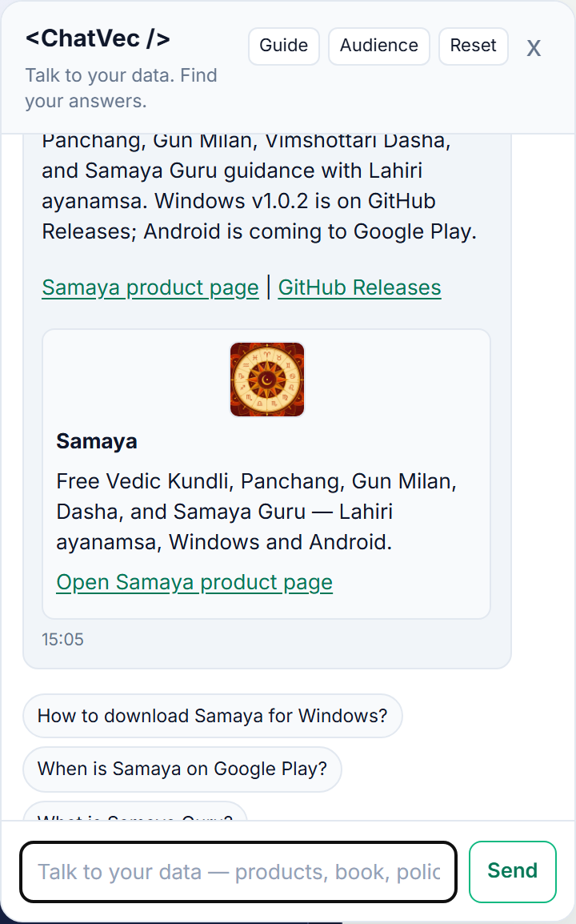Viewport: 576px width, 924px height.
Task: Click the Samaya card title
Action: pyautogui.click(x=97, y=441)
